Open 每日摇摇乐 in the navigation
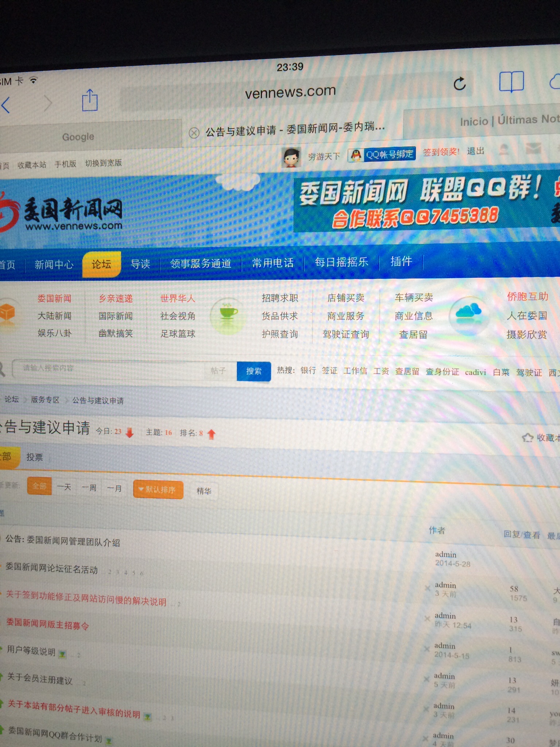The image size is (560, 747). coord(341,262)
